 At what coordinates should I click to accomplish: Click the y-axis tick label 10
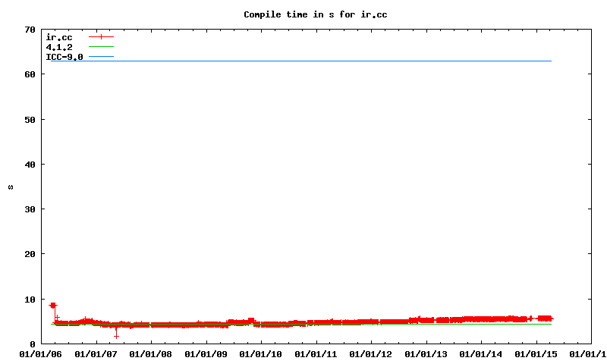(x=30, y=300)
